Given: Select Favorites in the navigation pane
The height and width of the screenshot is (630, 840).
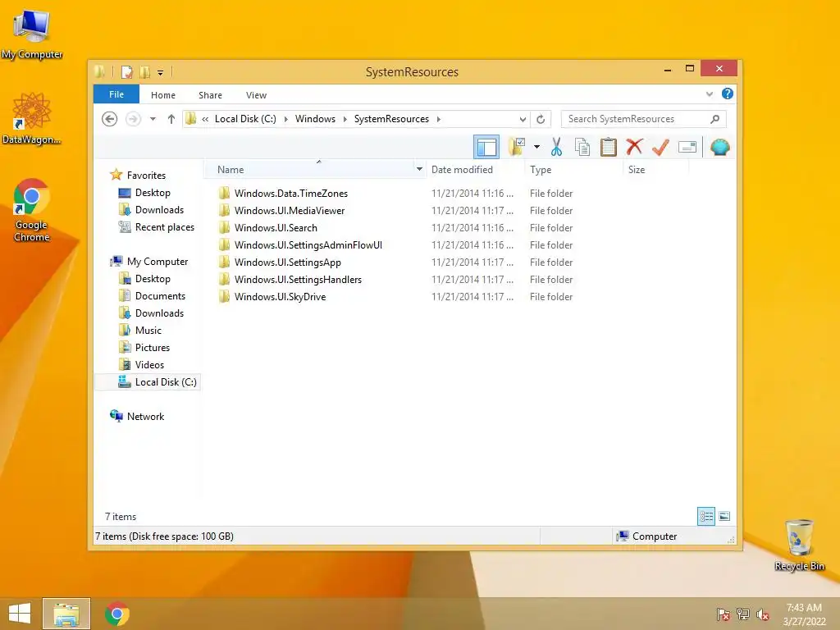Looking at the screenshot, I should [146, 176].
